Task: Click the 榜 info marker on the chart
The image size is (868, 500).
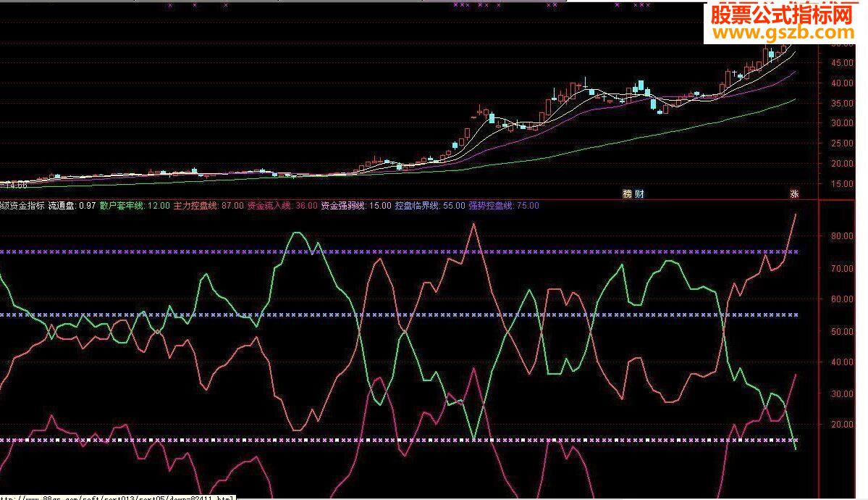Action: click(627, 194)
